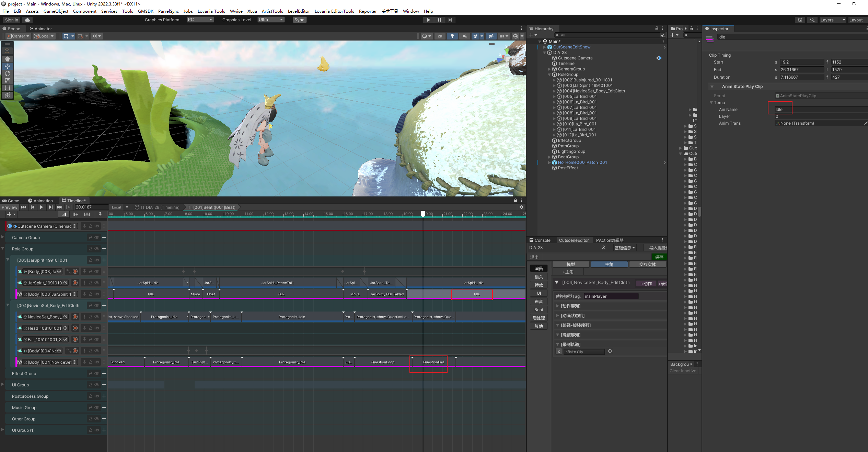The image size is (868, 452).
Task: Open the Layers dropdown
Action: coord(832,20)
